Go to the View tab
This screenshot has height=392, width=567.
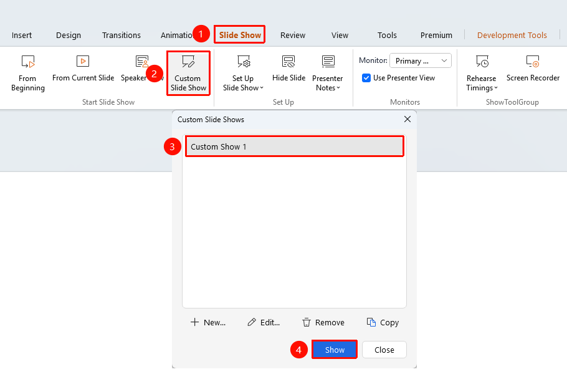340,35
